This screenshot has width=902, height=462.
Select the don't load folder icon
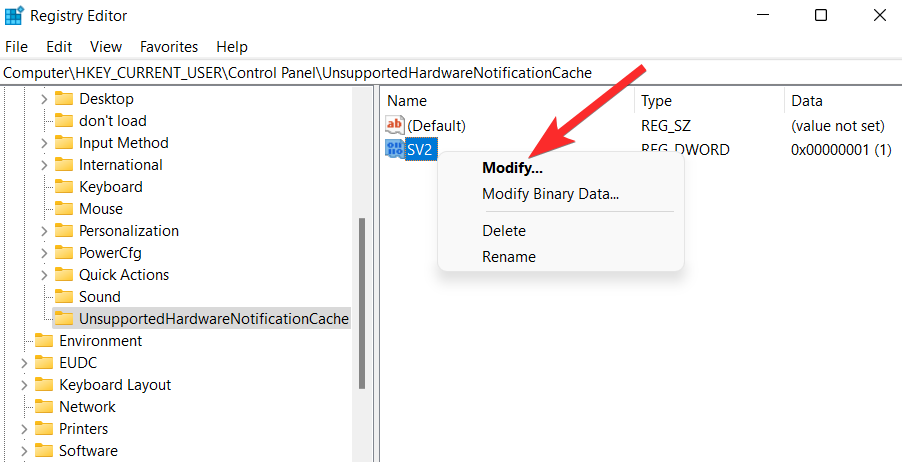(x=64, y=121)
